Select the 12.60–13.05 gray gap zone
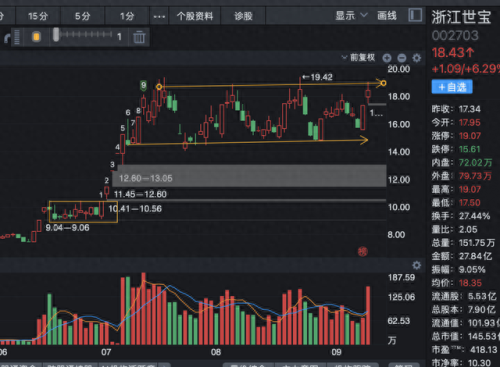Image resolution: width=500 pixels, height=367 pixels. [249, 175]
